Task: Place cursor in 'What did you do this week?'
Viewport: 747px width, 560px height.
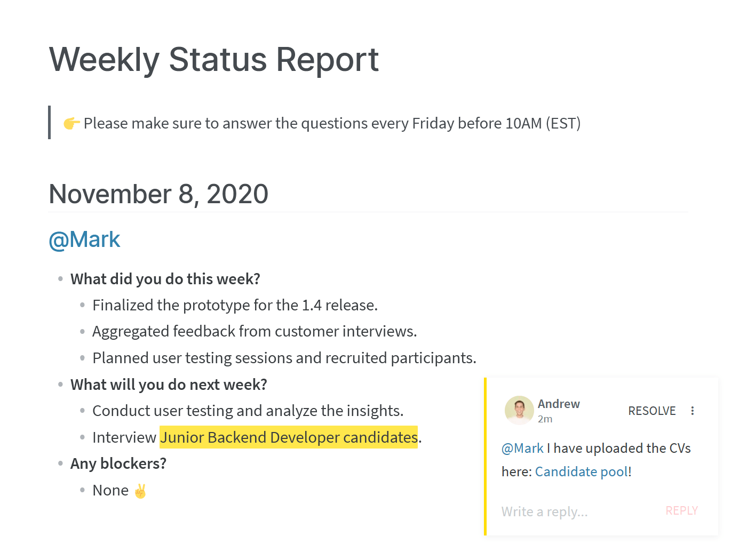Action: [x=165, y=279]
